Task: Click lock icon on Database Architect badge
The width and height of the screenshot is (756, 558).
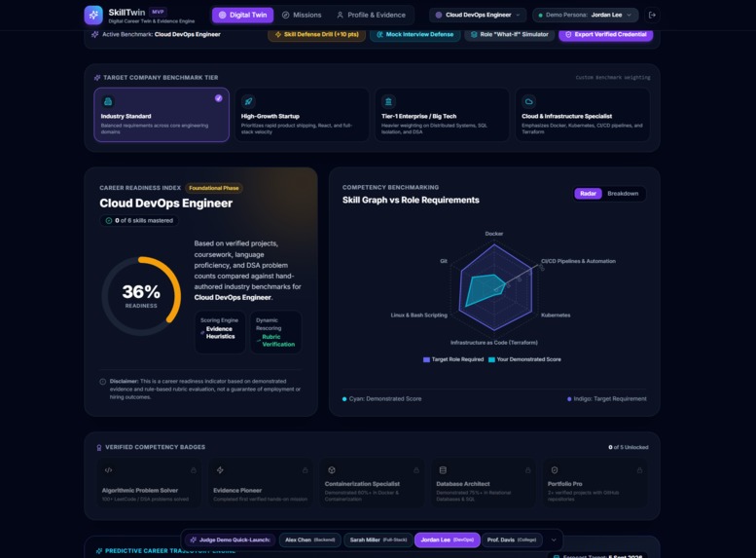Action: click(528, 470)
